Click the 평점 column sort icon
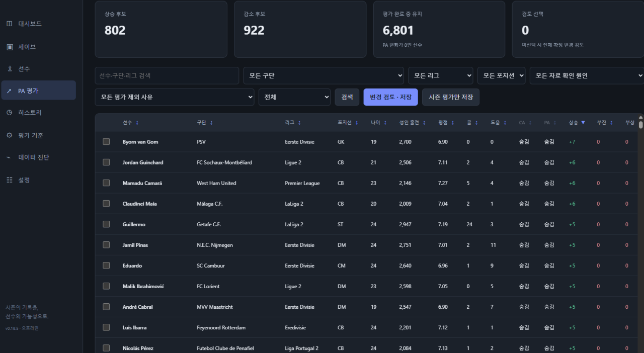 [x=453, y=123]
